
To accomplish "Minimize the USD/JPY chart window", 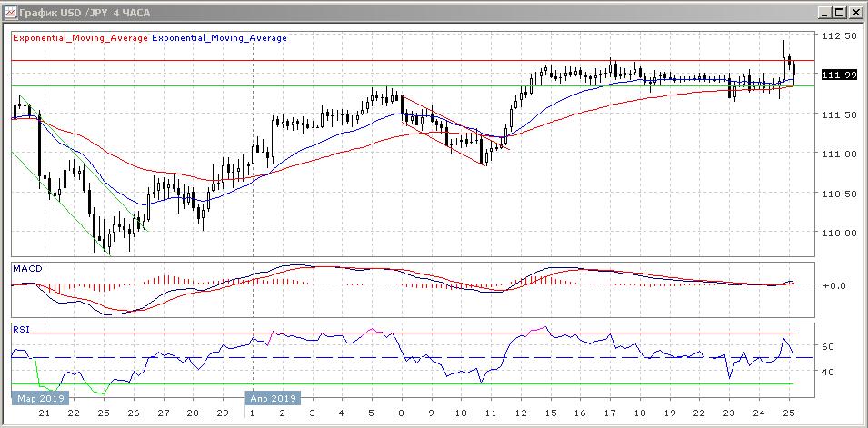I will (x=823, y=12).
